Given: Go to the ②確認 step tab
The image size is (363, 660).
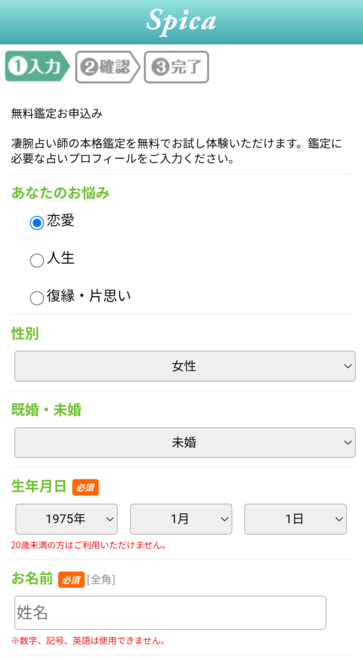Looking at the screenshot, I should pos(107,67).
